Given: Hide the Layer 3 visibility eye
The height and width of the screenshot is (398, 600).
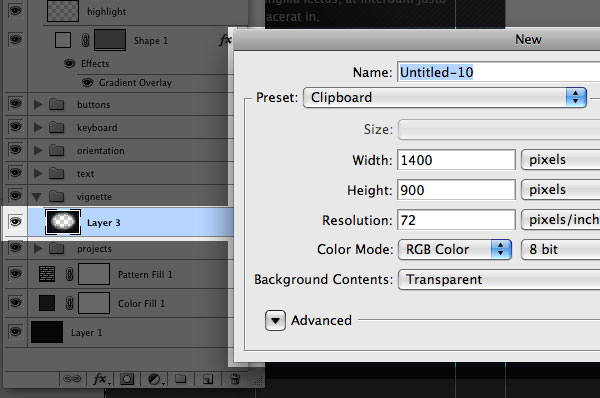Looking at the screenshot, I should pos(15,222).
